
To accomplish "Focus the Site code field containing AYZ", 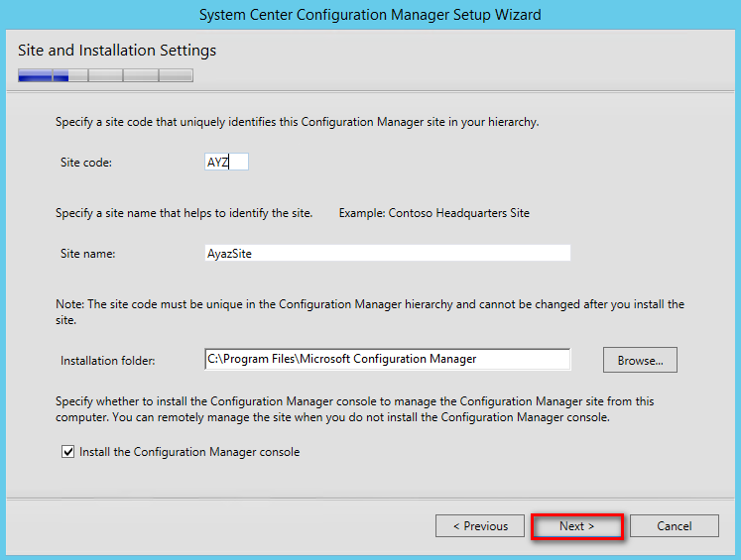I will [x=226, y=162].
